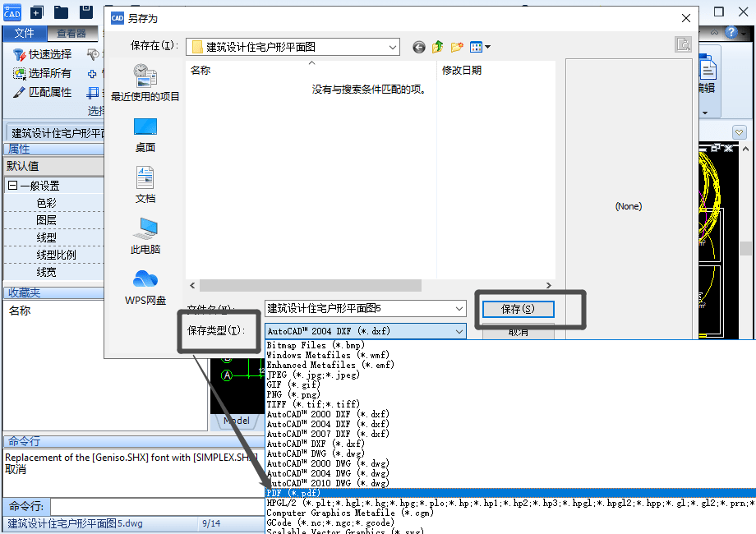Click the Model layout tab

(x=237, y=421)
